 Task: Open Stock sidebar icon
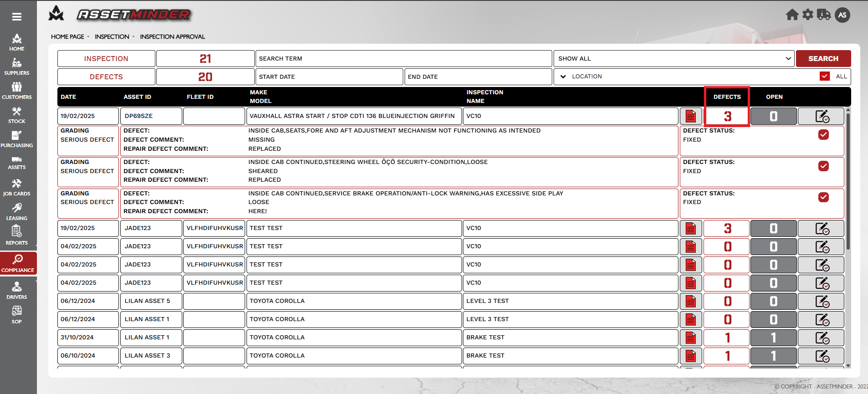pos(17,115)
